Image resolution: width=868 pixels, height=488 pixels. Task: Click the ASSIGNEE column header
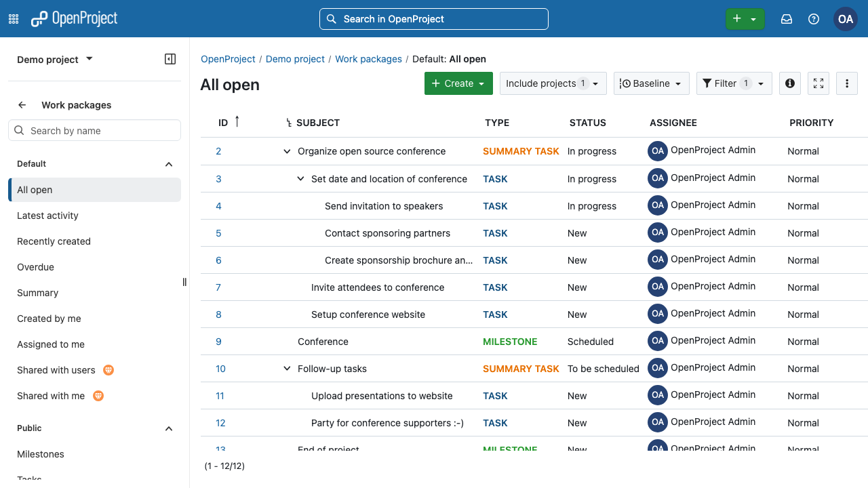673,123
